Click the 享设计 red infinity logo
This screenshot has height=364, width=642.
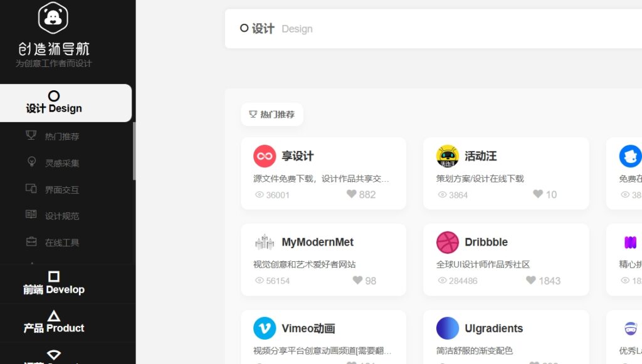(x=265, y=156)
